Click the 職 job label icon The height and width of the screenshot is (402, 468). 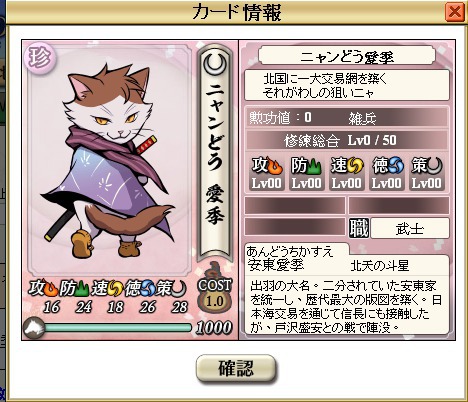tap(359, 228)
